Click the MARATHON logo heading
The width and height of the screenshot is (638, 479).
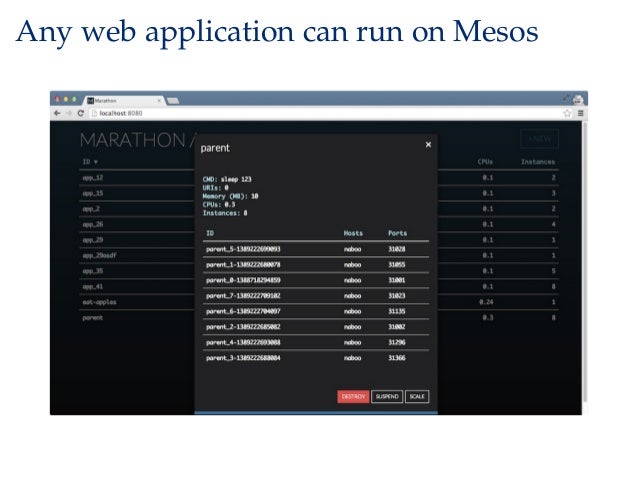(x=133, y=140)
